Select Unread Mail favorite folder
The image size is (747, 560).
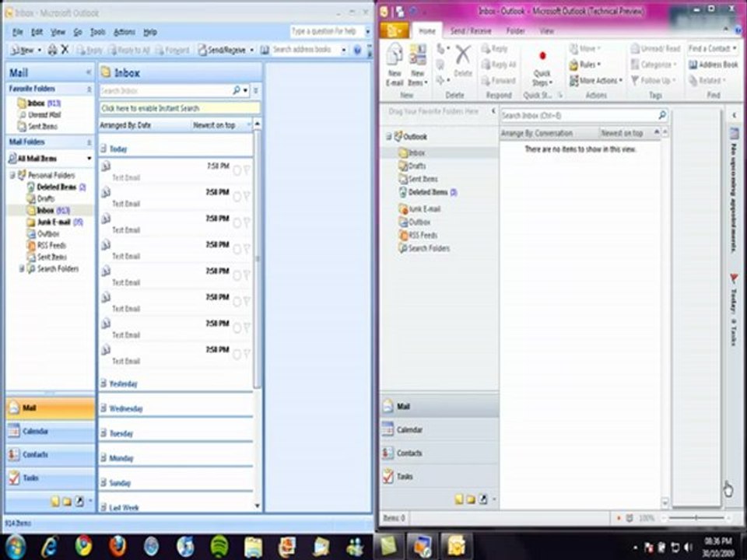coord(39,115)
